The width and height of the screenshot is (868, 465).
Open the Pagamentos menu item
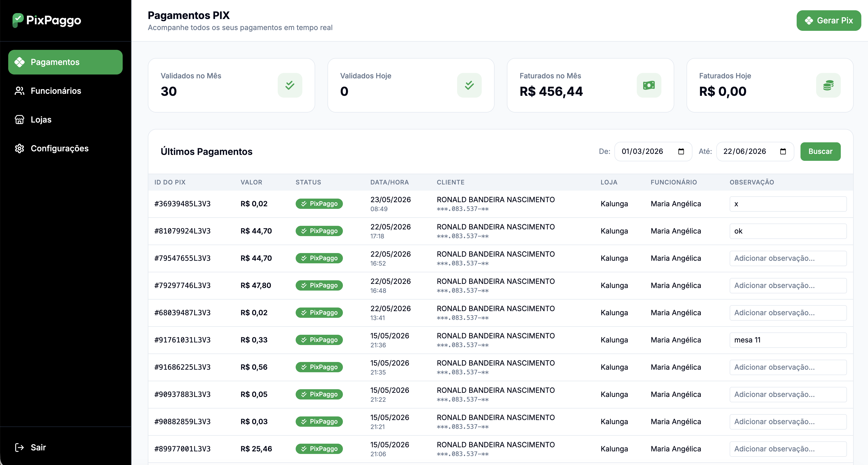65,62
